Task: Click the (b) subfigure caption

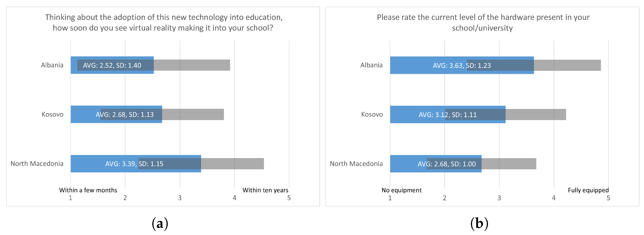Action: point(479,223)
